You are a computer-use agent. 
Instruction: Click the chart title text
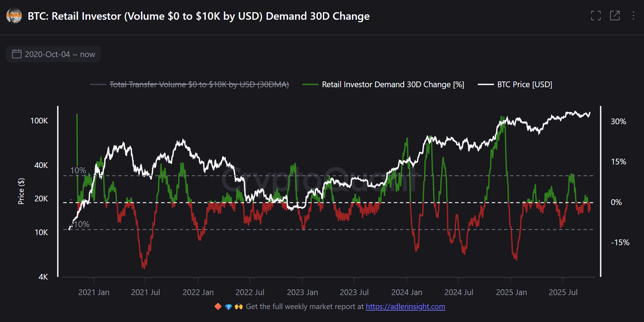198,16
